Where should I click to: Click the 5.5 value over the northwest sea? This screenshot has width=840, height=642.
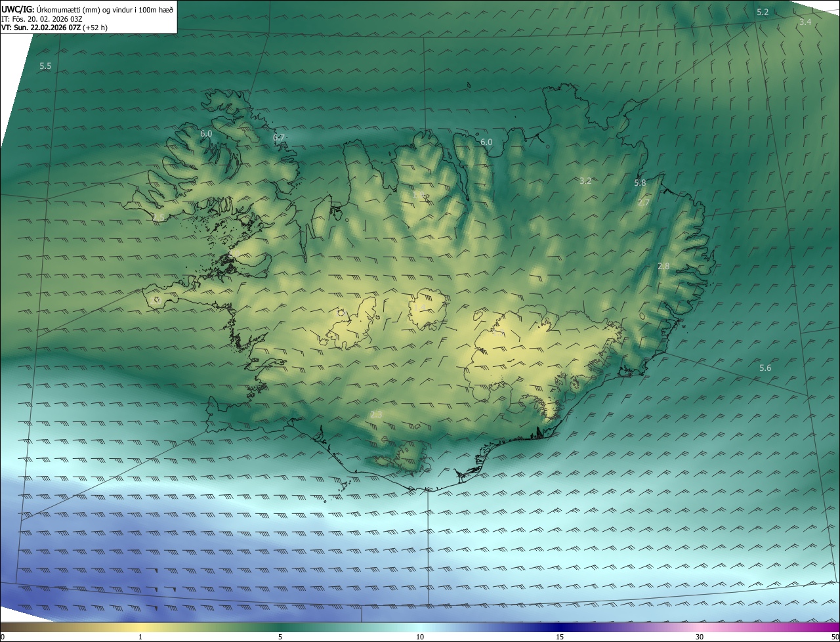pyautogui.click(x=45, y=66)
